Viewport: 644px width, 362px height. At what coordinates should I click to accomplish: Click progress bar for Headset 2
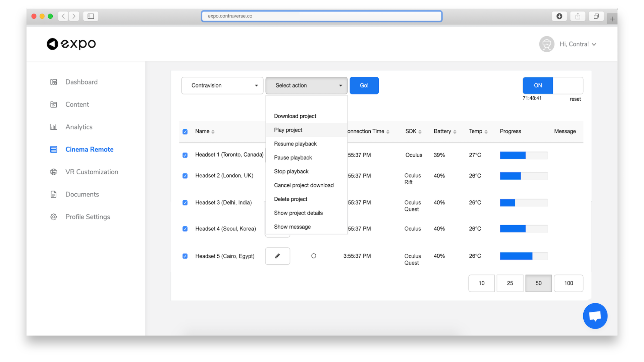[523, 176]
